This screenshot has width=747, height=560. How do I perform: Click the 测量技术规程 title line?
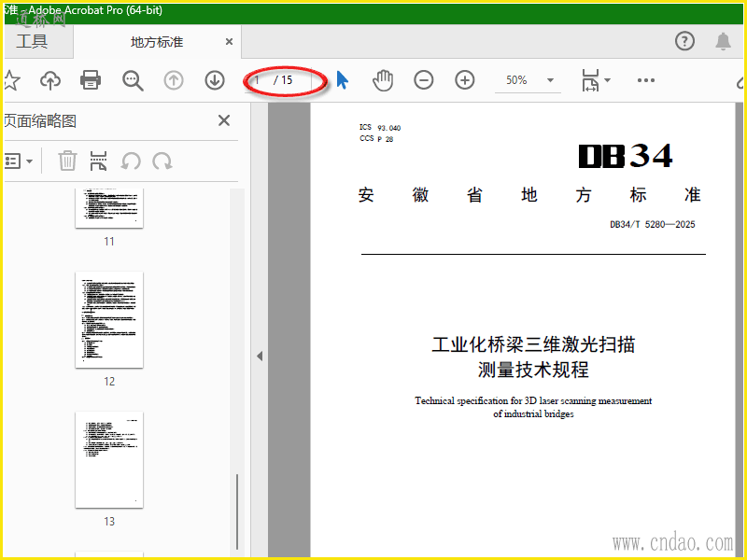click(533, 370)
